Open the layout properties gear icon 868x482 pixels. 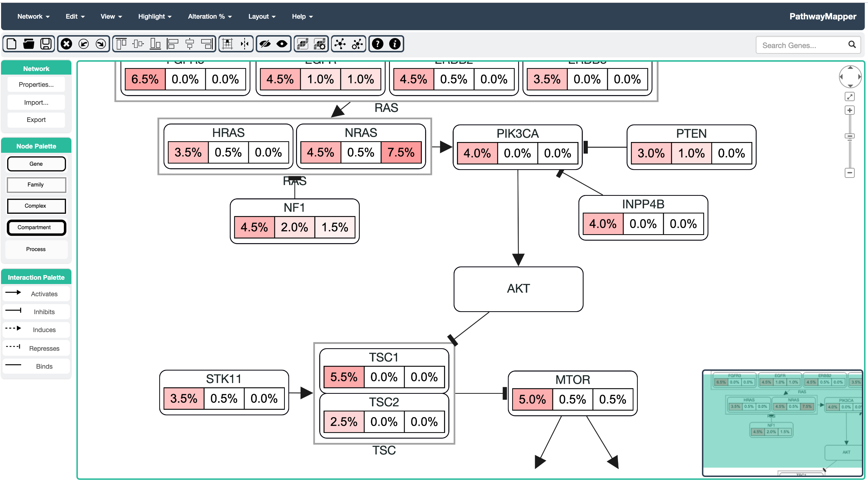pos(357,44)
